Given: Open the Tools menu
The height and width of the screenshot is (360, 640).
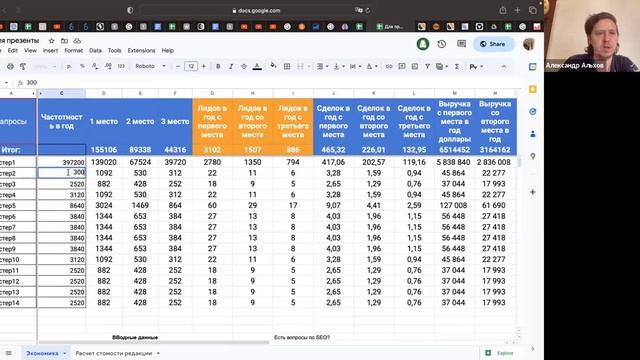Looking at the screenshot, I should click(115, 51).
